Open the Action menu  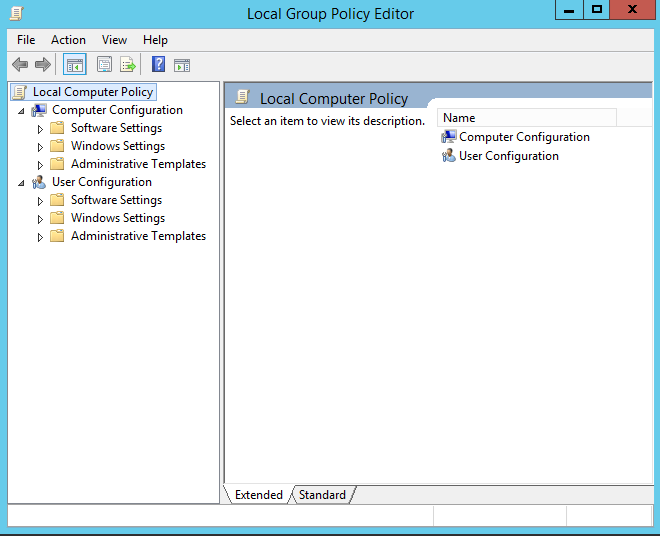coord(68,40)
